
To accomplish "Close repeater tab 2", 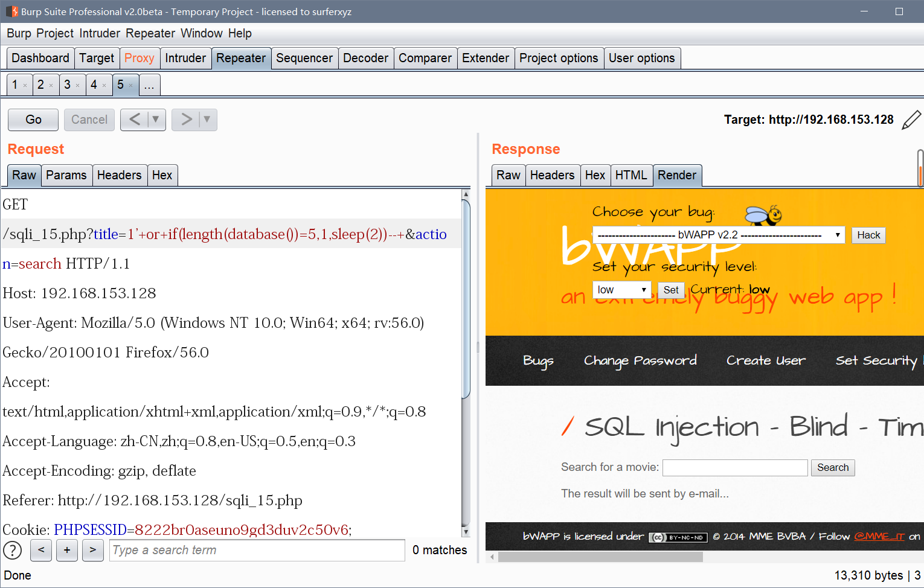I will coord(51,85).
